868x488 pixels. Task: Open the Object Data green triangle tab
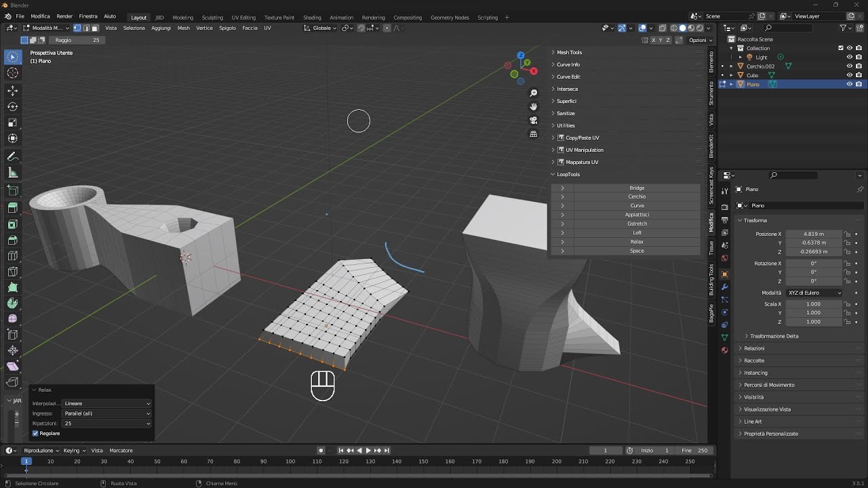724,338
